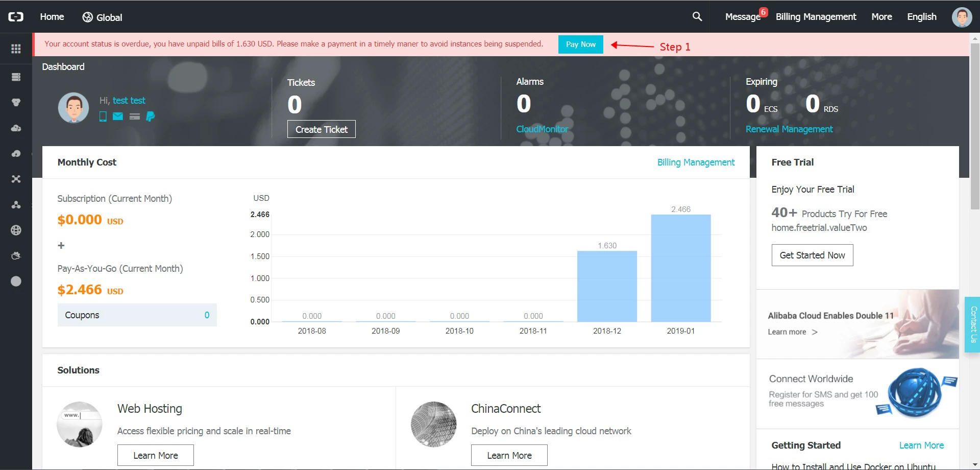Click the $0.000 USD Subscription amount

(x=90, y=220)
